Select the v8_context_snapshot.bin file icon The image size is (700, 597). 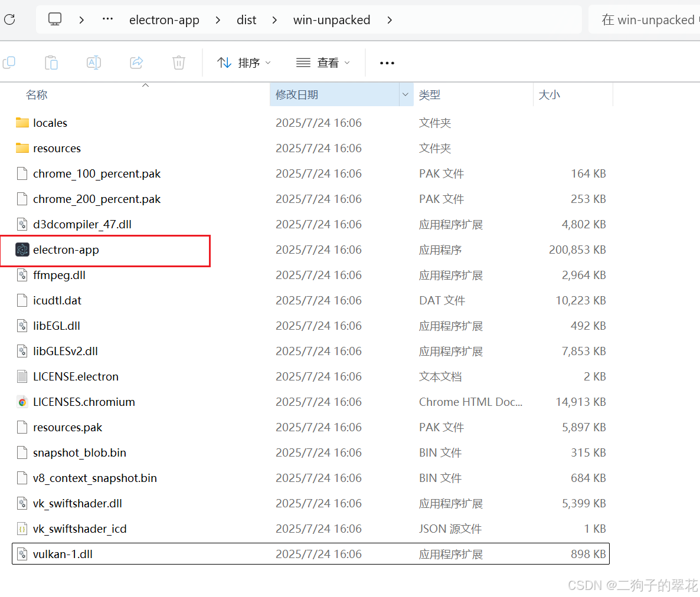point(22,478)
